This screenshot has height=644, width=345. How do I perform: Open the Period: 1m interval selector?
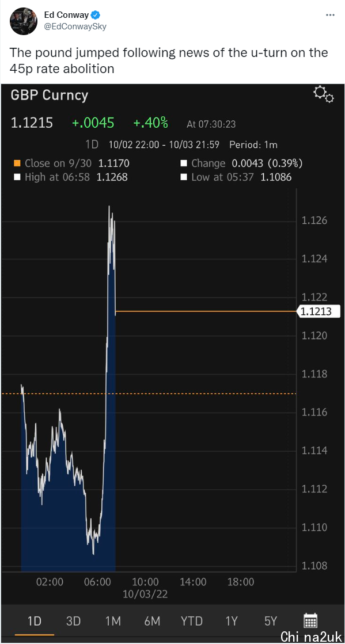click(253, 144)
